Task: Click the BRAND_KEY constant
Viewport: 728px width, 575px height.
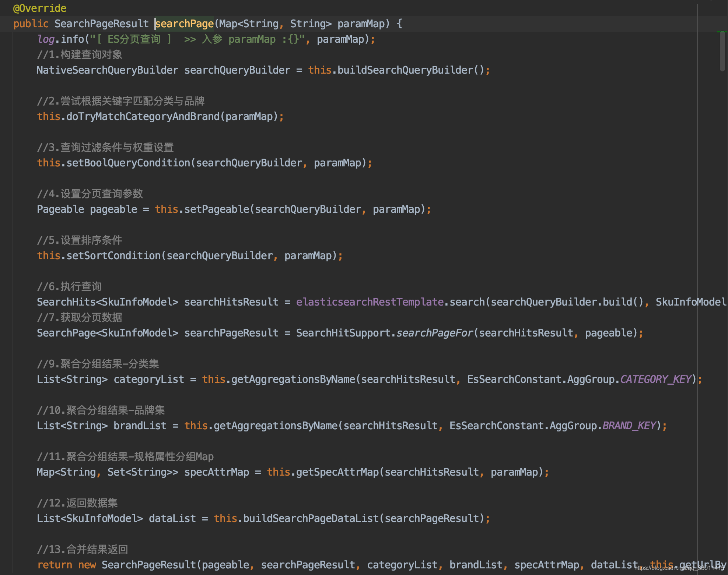Action: [629, 426]
